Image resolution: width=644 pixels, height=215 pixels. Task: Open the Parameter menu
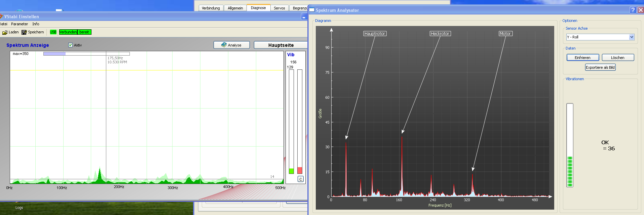point(20,24)
